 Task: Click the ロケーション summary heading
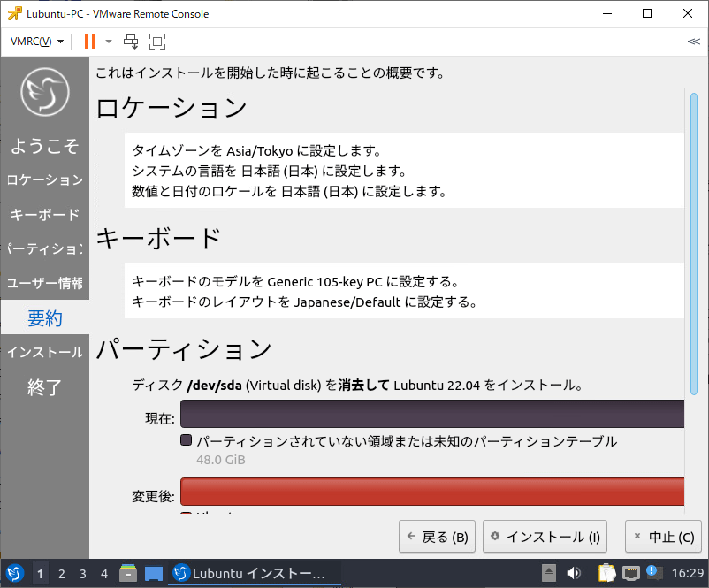[172, 108]
